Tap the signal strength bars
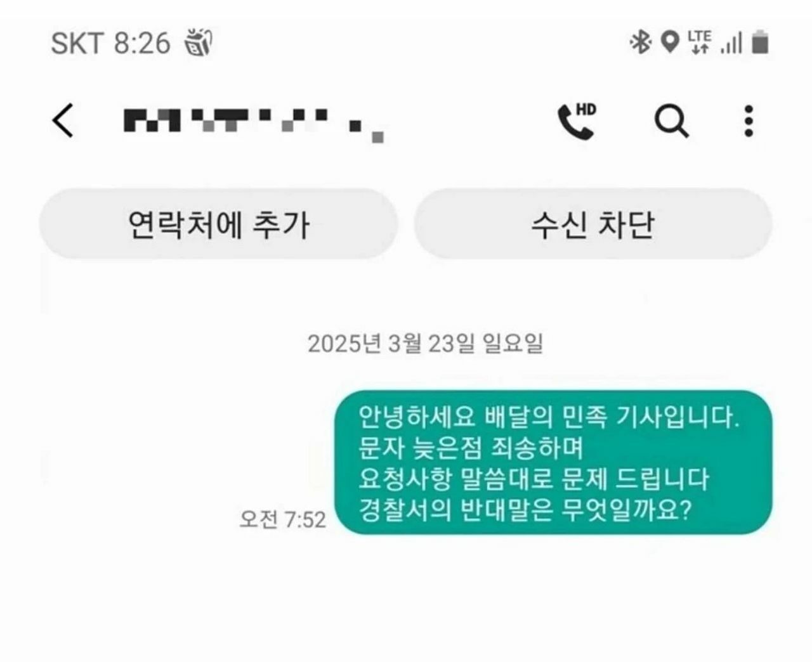This screenshot has width=812, height=662. click(731, 43)
